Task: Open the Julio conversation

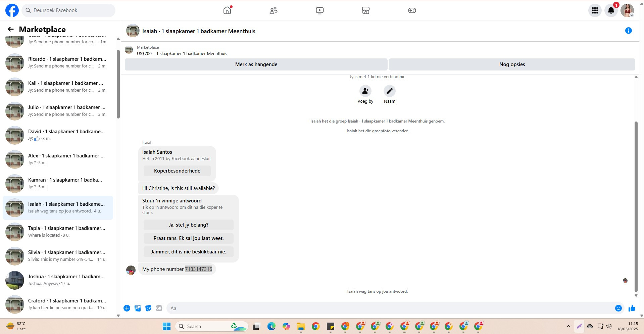Action: tap(58, 111)
